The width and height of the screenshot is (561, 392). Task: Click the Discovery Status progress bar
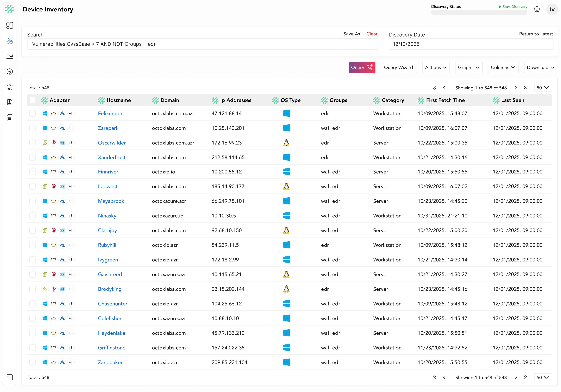(x=479, y=13)
